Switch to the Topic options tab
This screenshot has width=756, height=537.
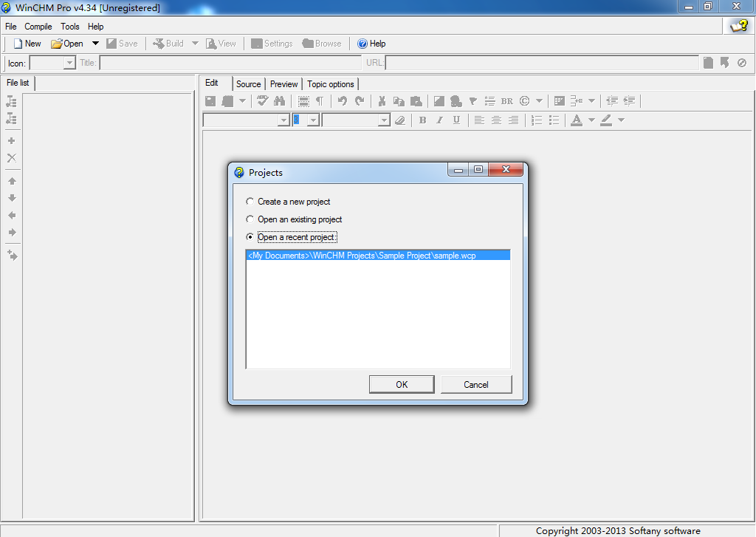(331, 84)
